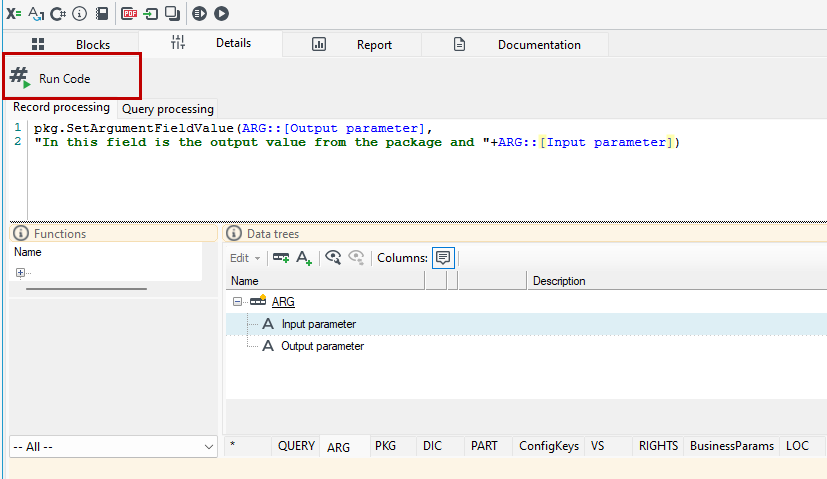Switch to the Details tab
827x479 pixels.
pyautogui.click(x=211, y=43)
